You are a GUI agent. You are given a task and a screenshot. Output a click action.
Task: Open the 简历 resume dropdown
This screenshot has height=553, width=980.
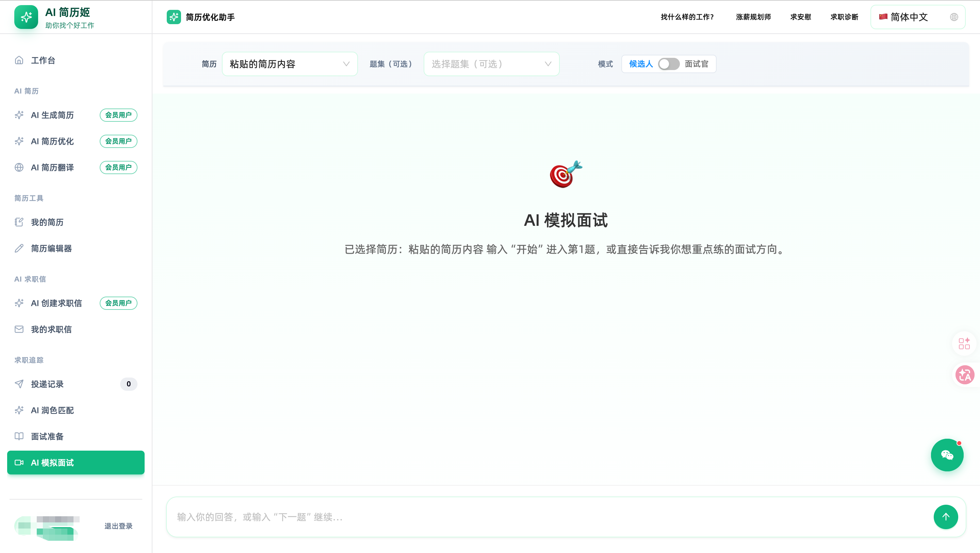[x=289, y=64]
